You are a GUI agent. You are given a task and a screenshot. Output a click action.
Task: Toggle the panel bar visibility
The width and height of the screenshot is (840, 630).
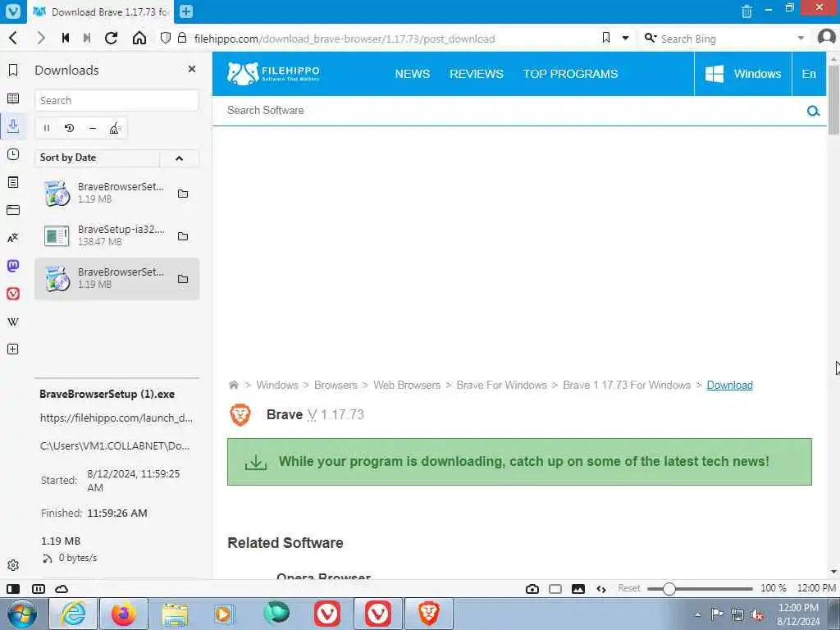click(13, 589)
